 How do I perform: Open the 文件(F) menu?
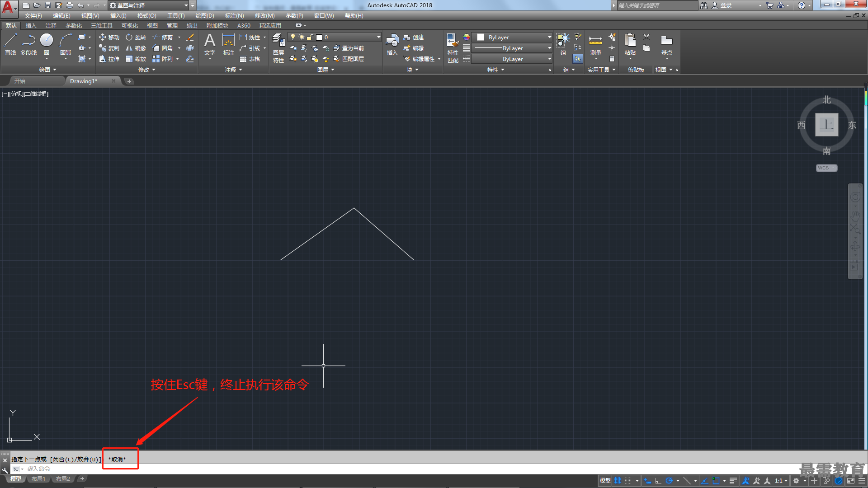[x=33, y=16]
